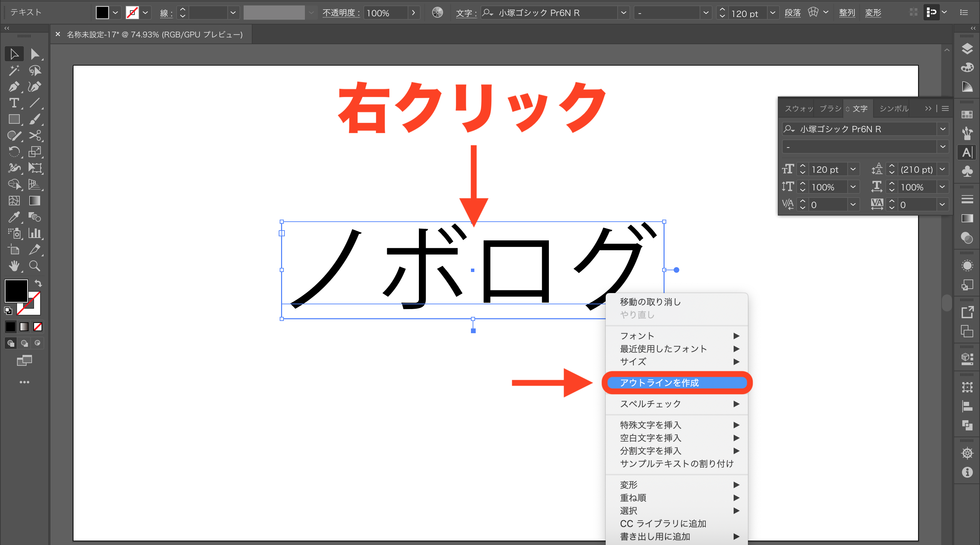The width and height of the screenshot is (980, 545).
Task: Click fill swatch in control bar
Action: point(102,13)
